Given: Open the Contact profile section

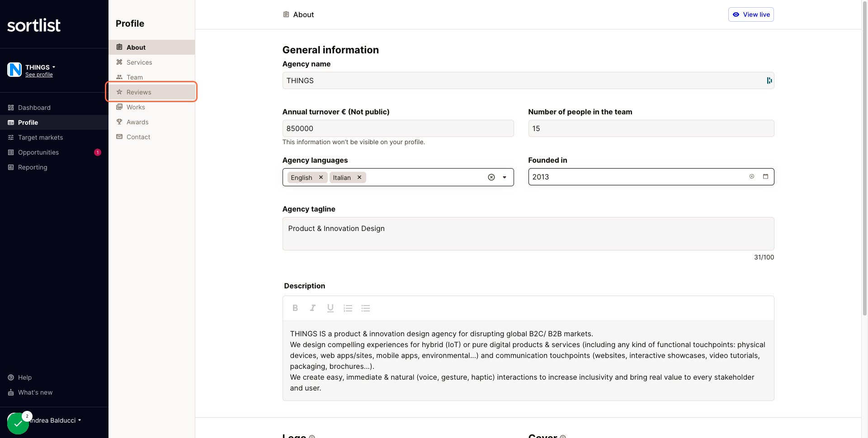Looking at the screenshot, I should point(151,137).
